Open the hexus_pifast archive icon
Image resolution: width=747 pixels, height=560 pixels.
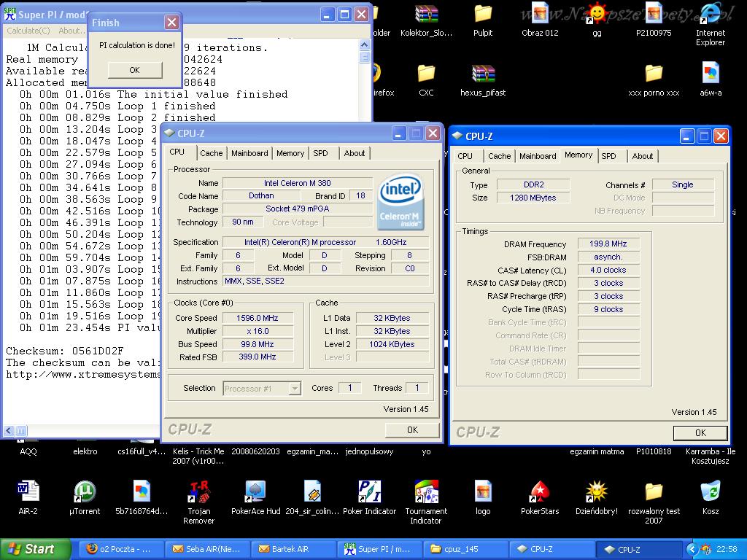click(483, 74)
